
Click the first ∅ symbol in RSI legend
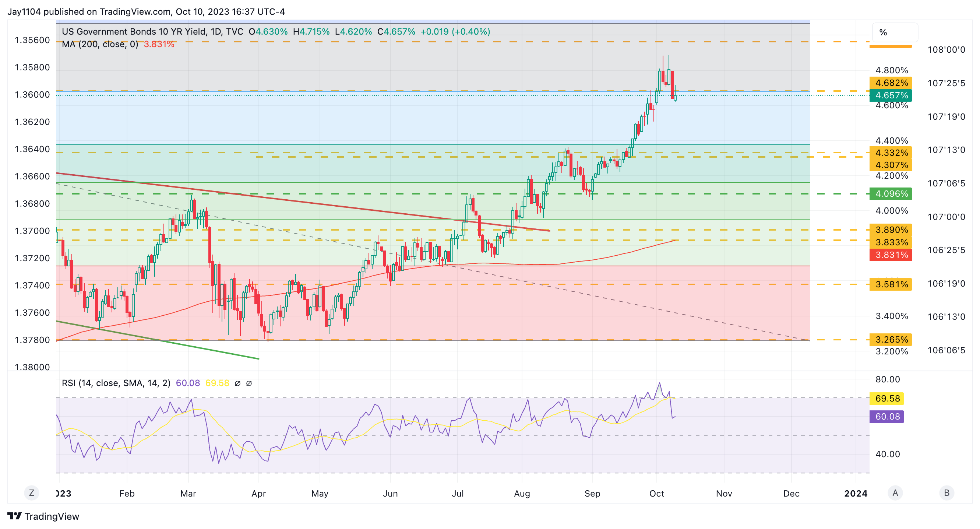coord(237,383)
